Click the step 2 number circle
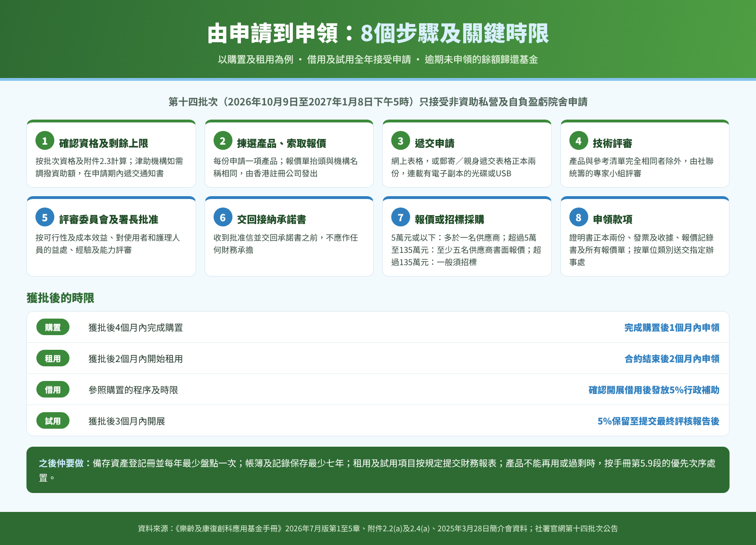Image resolution: width=756 pixels, height=545 pixels. (x=223, y=141)
